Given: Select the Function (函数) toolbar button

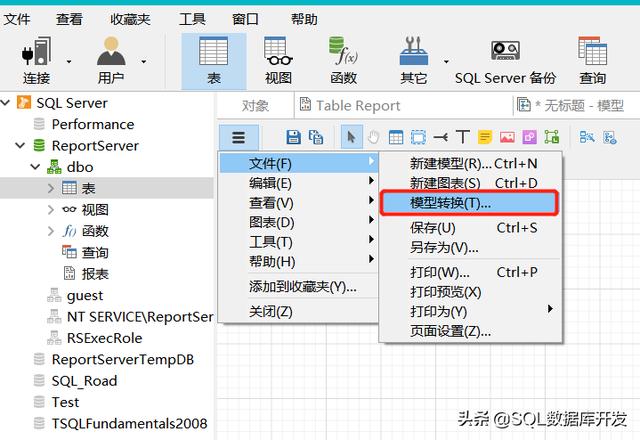Looking at the screenshot, I should pos(343,61).
